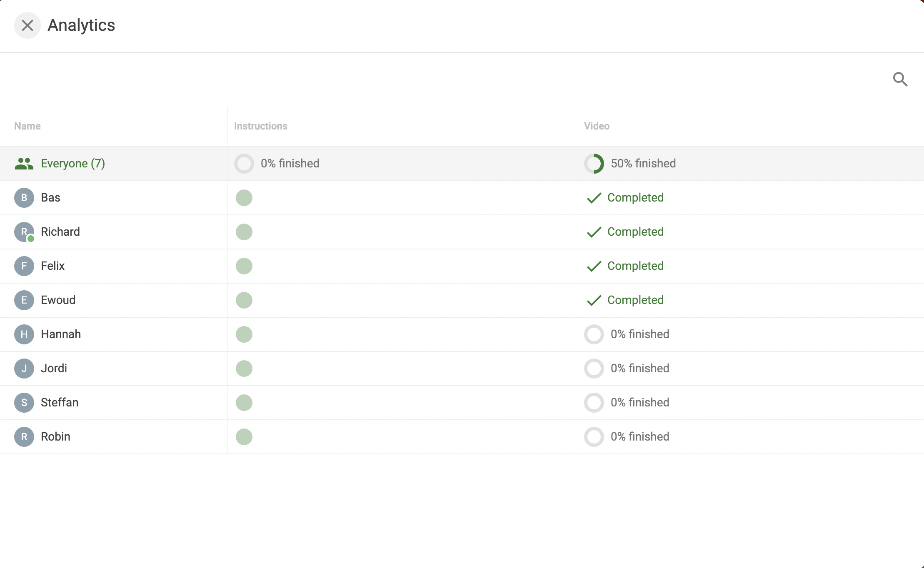The image size is (924, 568).
Task: Click Bas's Instructions status dot
Action: pos(244,198)
